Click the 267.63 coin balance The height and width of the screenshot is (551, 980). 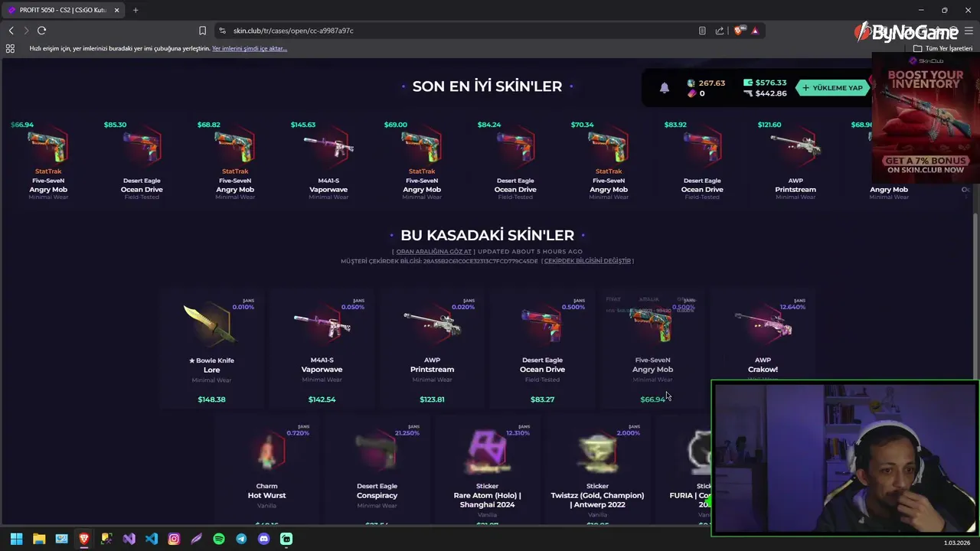(x=706, y=83)
